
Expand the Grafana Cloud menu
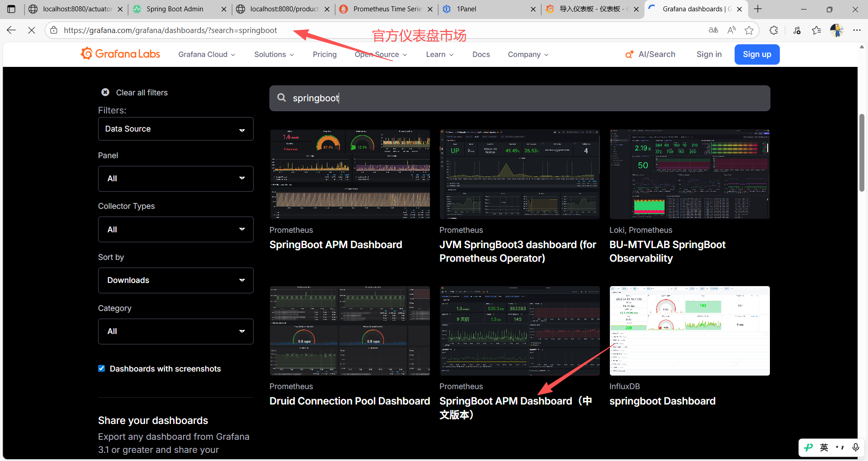(207, 54)
